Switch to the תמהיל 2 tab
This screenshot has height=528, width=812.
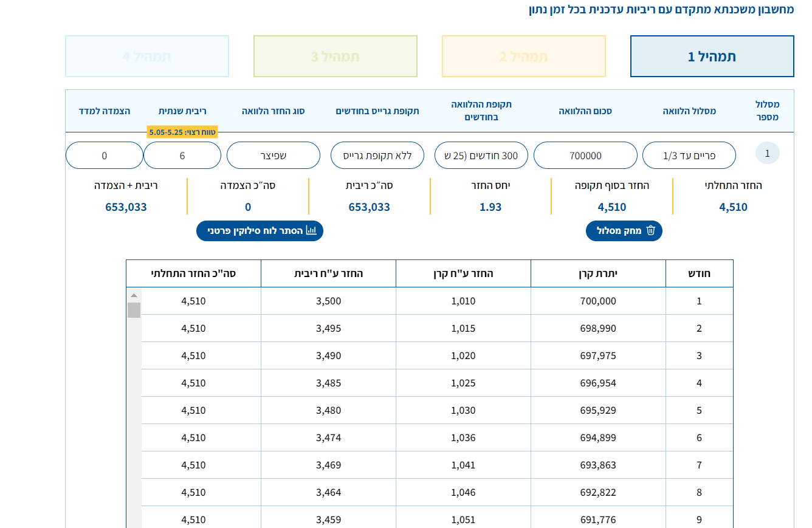523,57
